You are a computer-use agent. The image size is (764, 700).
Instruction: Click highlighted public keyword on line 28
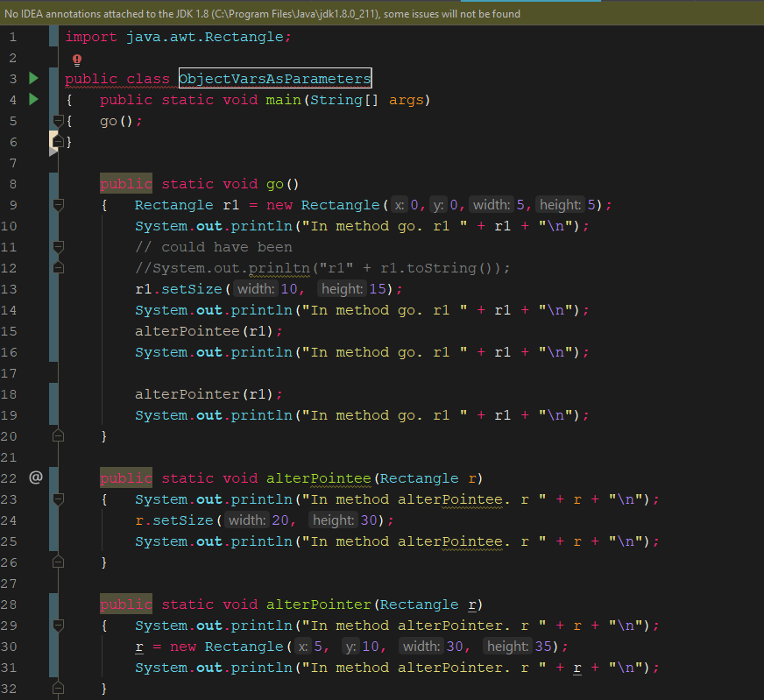point(125,604)
